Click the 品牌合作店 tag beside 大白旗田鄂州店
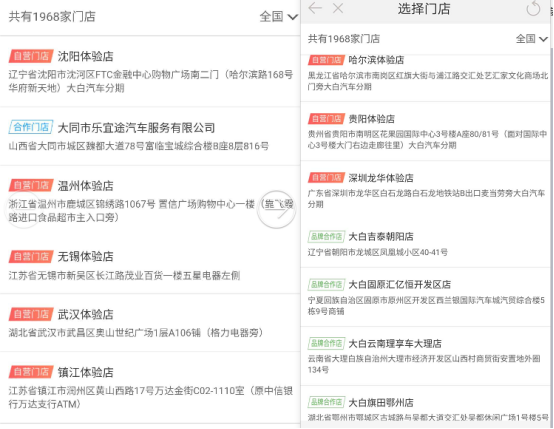The image size is (554, 429). (326, 402)
